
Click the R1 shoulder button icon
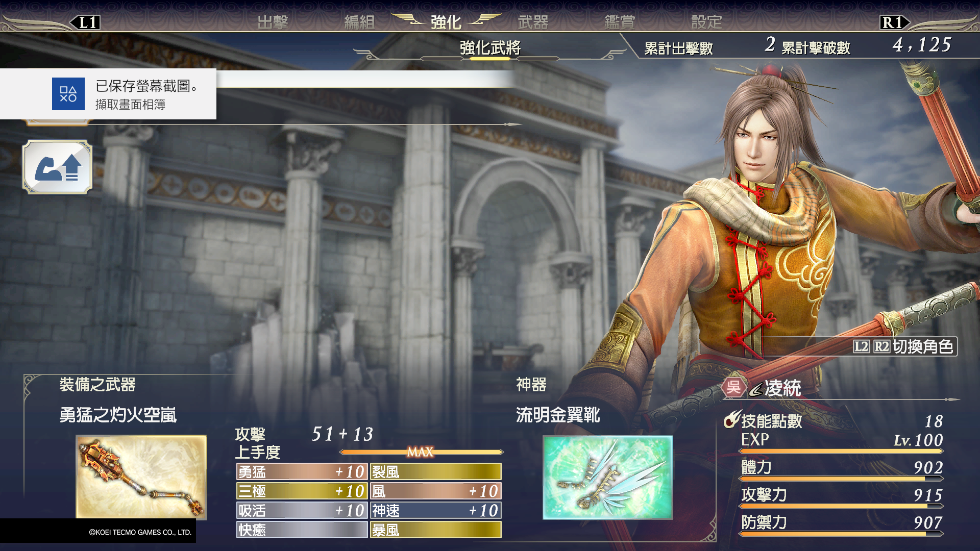click(x=894, y=22)
